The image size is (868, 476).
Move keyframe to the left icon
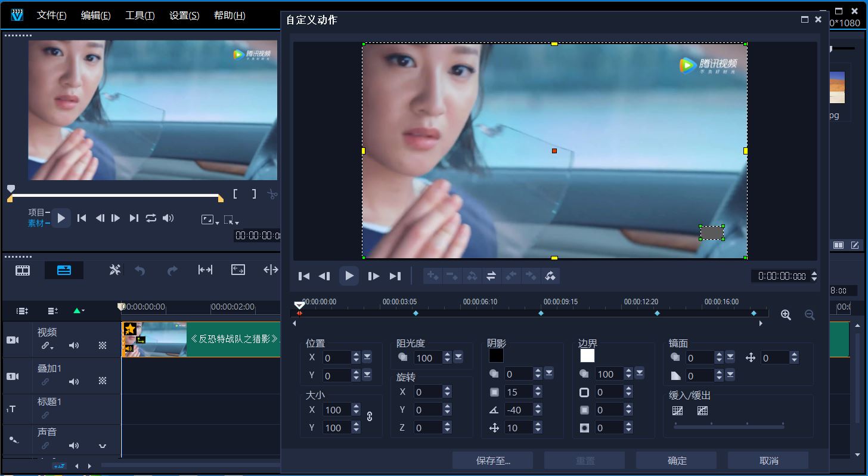point(511,276)
